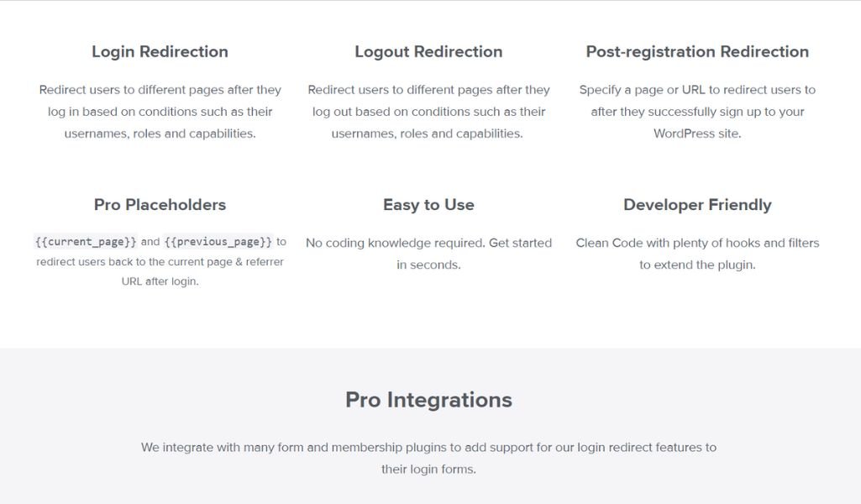Click the 'Clean Code with plenty of hooks' text
Screen dimensions: 861x504
point(697,254)
